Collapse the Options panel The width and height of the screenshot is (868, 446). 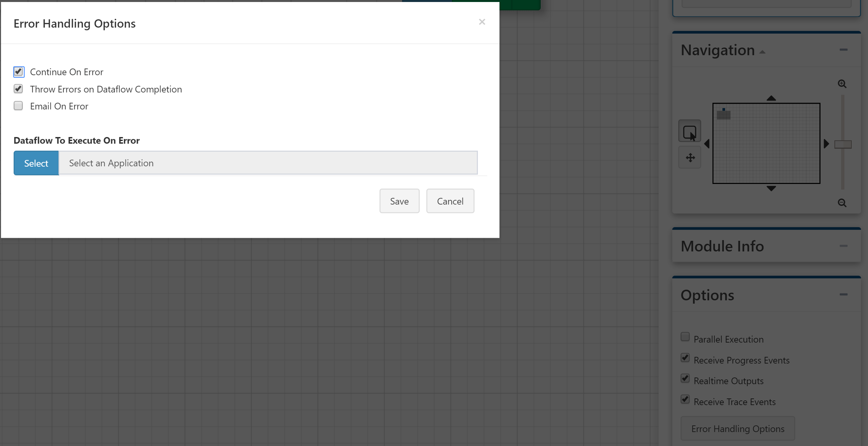843,294
